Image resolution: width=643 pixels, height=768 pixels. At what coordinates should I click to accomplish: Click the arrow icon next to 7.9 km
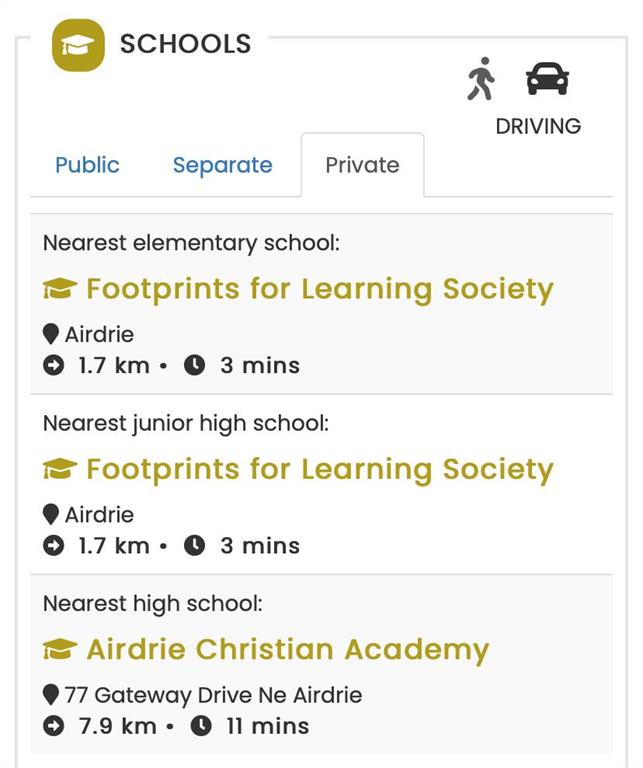[53, 726]
